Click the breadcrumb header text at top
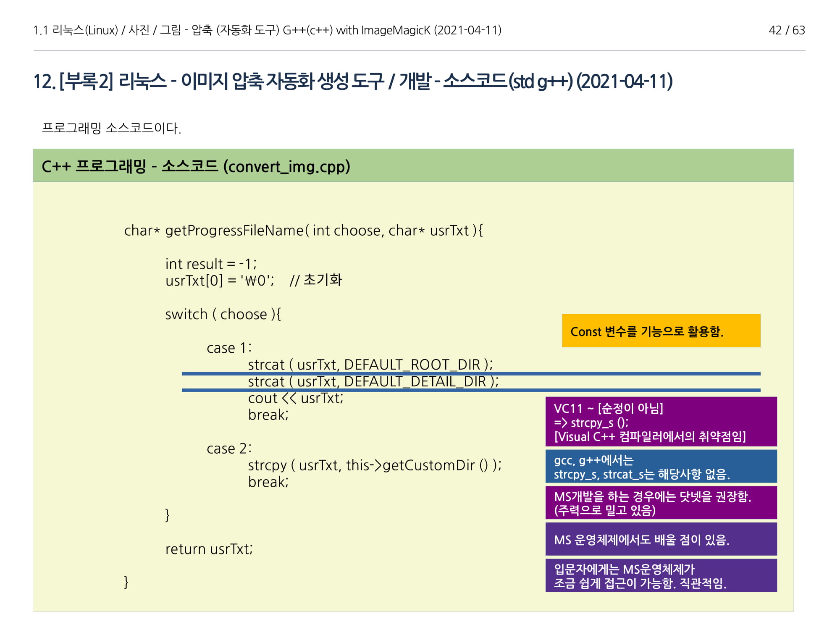This screenshot has width=840, height=630. (x=267, y=30)
